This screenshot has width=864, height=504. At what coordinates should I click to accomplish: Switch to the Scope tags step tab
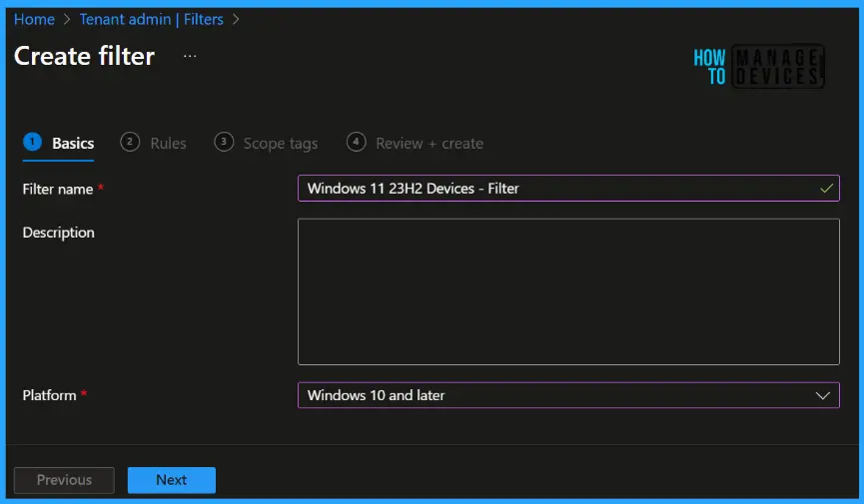coord(266,143)
